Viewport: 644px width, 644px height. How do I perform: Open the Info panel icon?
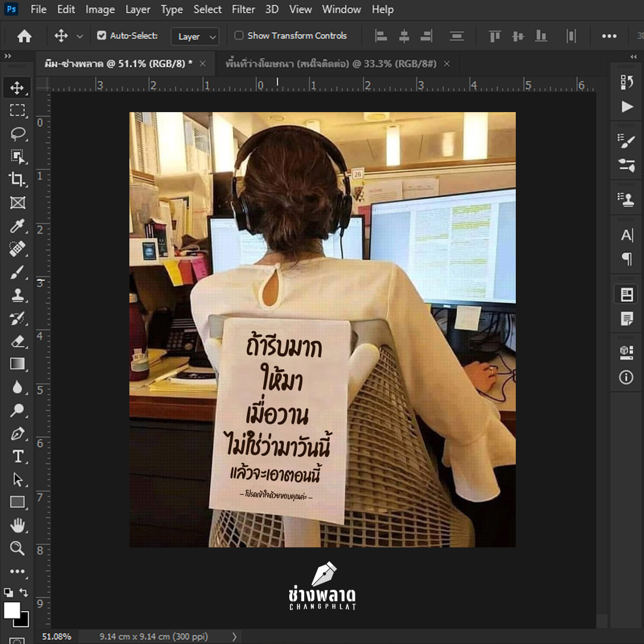(626, 377)
